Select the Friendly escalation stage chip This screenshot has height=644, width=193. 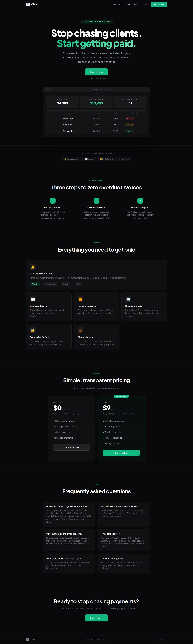(x=35, y=284)
